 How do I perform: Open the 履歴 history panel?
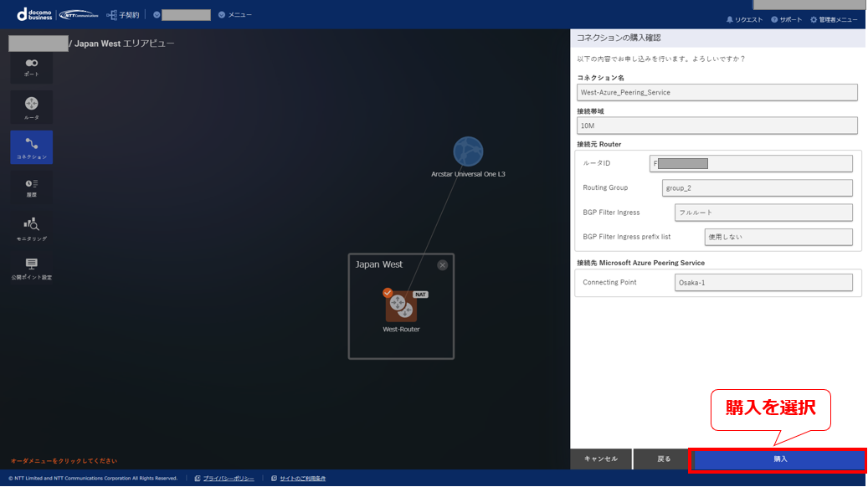coord(32,187)
